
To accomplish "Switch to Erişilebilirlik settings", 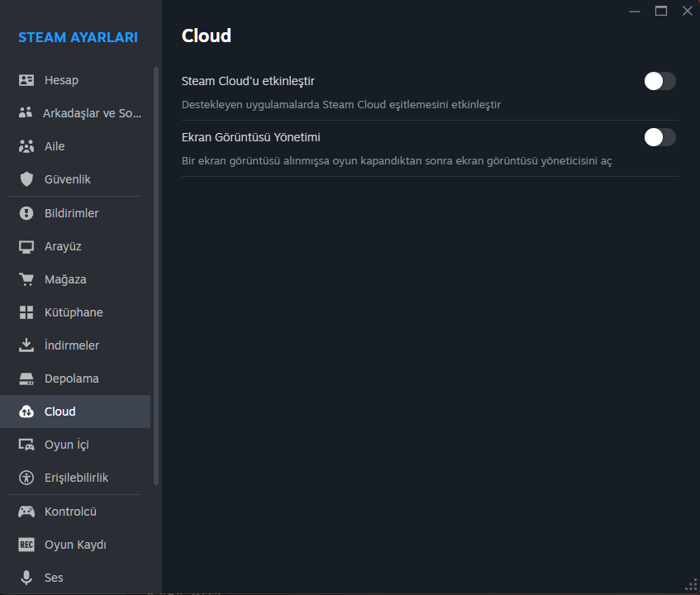I will click(x=75, y=478).
